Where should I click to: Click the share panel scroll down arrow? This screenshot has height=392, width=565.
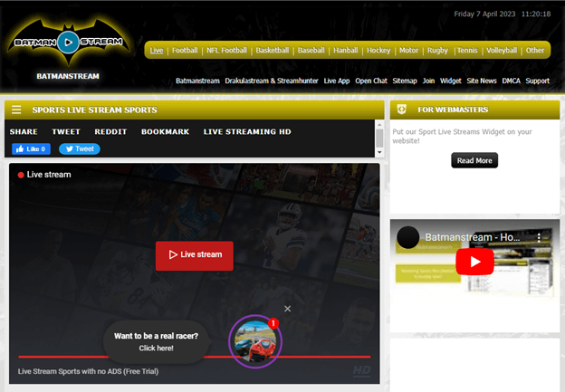(x=379, y=152)
